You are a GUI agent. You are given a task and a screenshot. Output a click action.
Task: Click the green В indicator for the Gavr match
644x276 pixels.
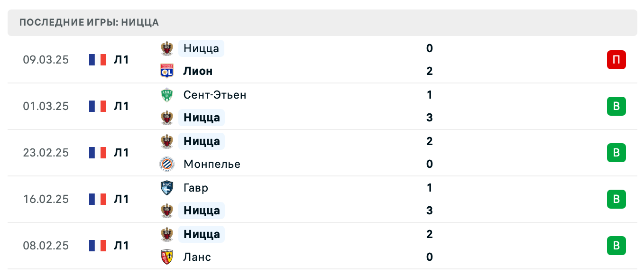tap(616, 199)
